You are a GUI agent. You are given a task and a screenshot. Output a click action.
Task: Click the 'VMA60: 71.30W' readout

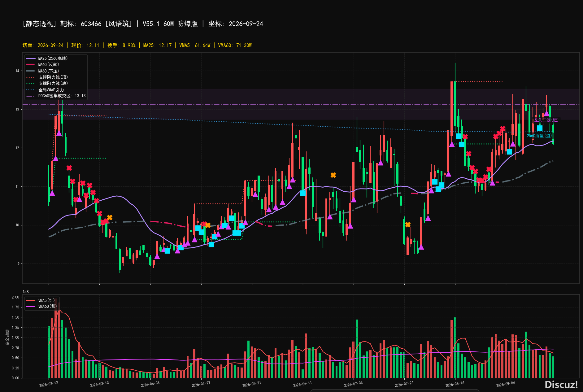[x=235, y=45]
